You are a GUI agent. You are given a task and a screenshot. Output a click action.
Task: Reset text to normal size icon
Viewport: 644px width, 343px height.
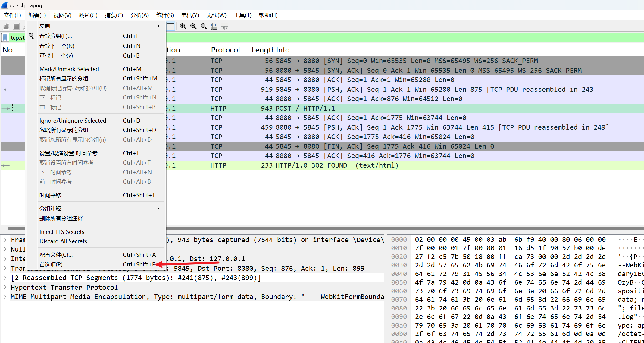tap(204, 26)
